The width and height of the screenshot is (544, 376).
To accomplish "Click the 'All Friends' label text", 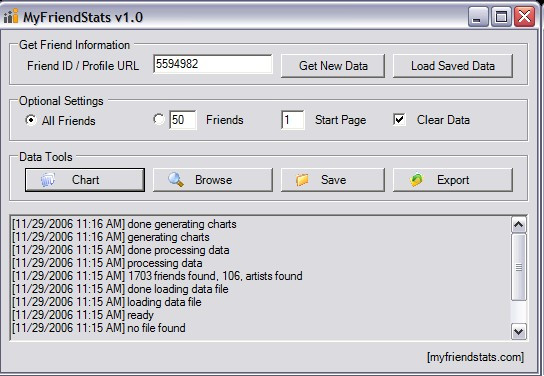I will click(x=68, y=121).
